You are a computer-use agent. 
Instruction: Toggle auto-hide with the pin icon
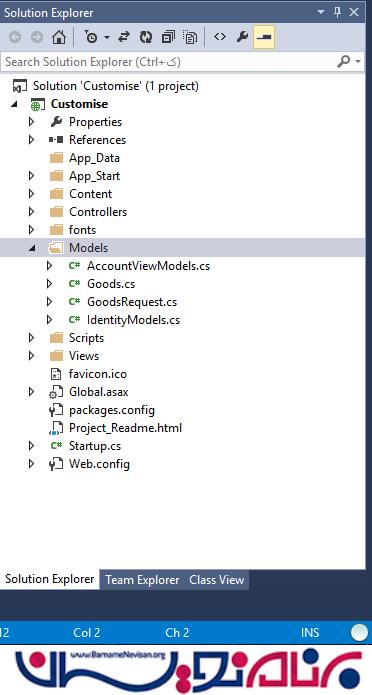point(337,12)
